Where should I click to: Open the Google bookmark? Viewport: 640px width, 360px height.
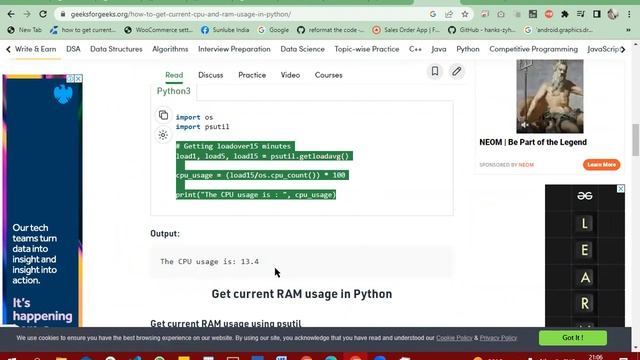pos(273,30)
